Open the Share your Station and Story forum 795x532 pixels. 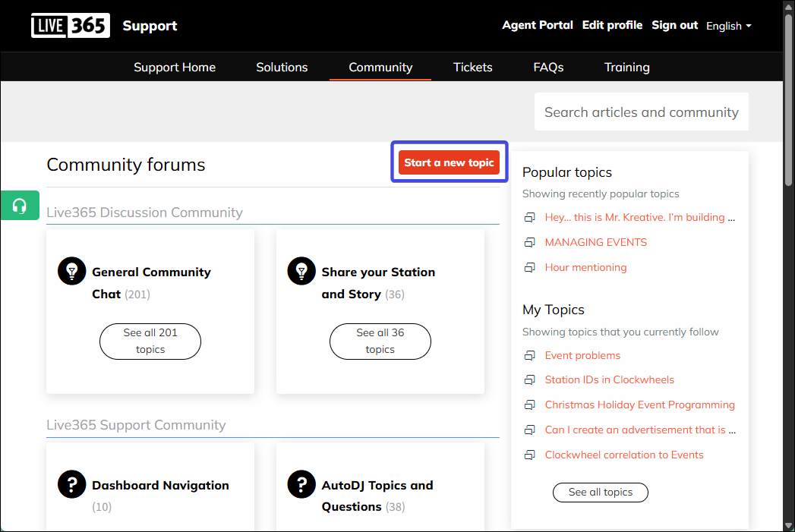378,283
